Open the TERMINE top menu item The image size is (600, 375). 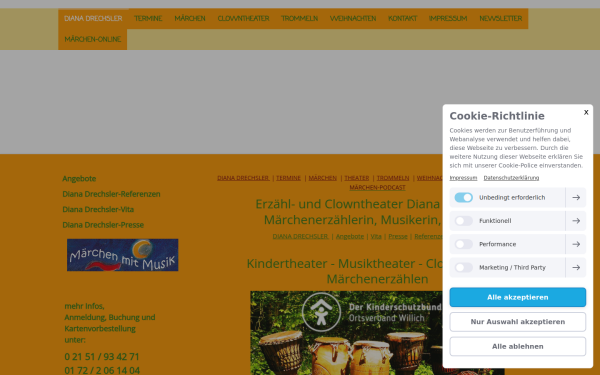[148, 19]
